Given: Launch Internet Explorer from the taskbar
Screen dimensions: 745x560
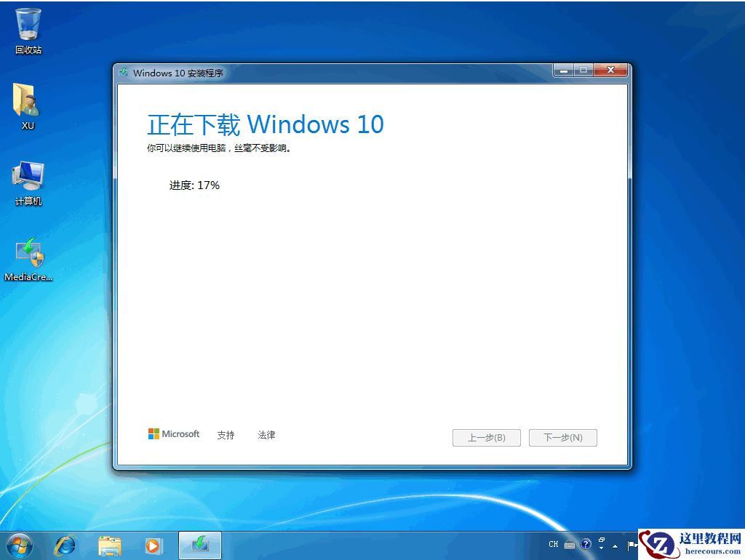Looking at the screenshot, I should point(65,545).
